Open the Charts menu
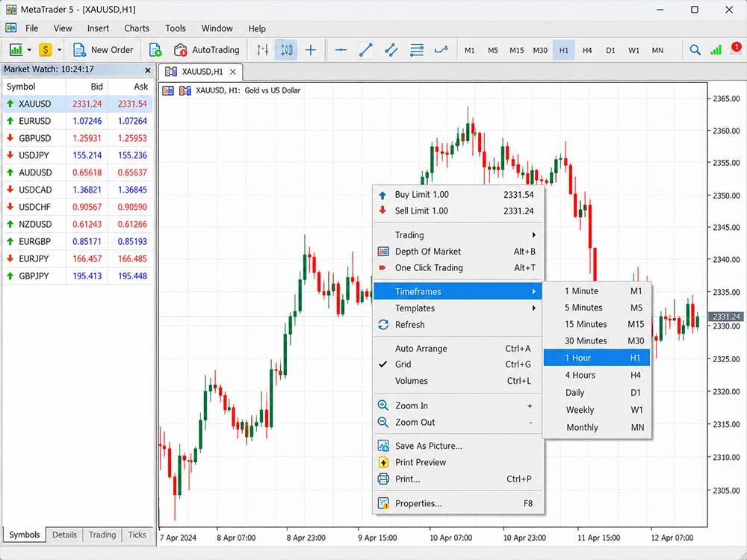 [x=137, y=28]
